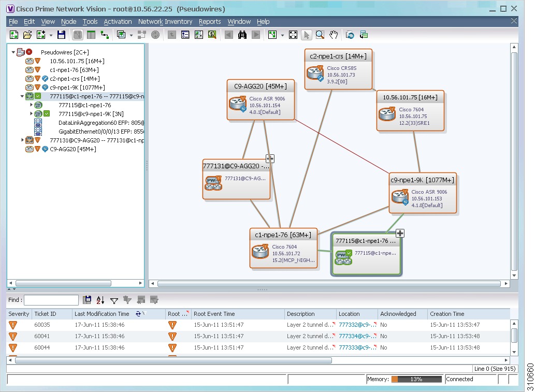535x392 pixels.
Task: Open the Node menu
Action: (x=69, y=22)
